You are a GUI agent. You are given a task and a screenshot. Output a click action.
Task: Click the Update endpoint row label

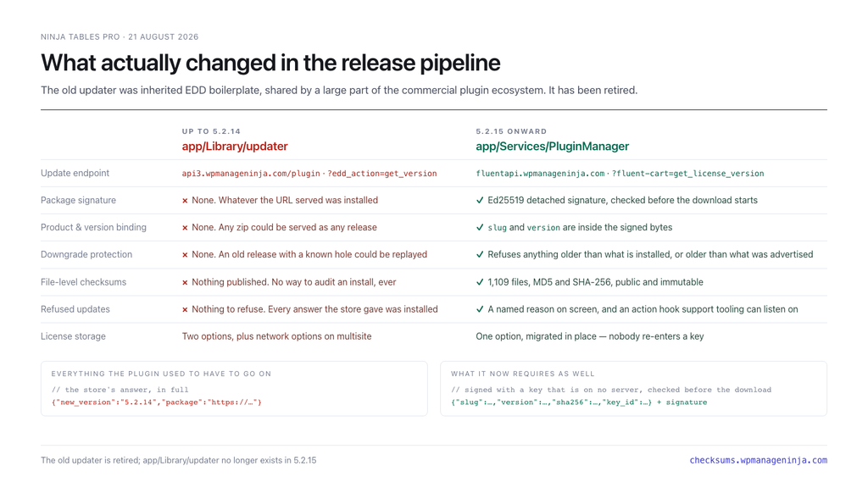(x=75, y=173)
